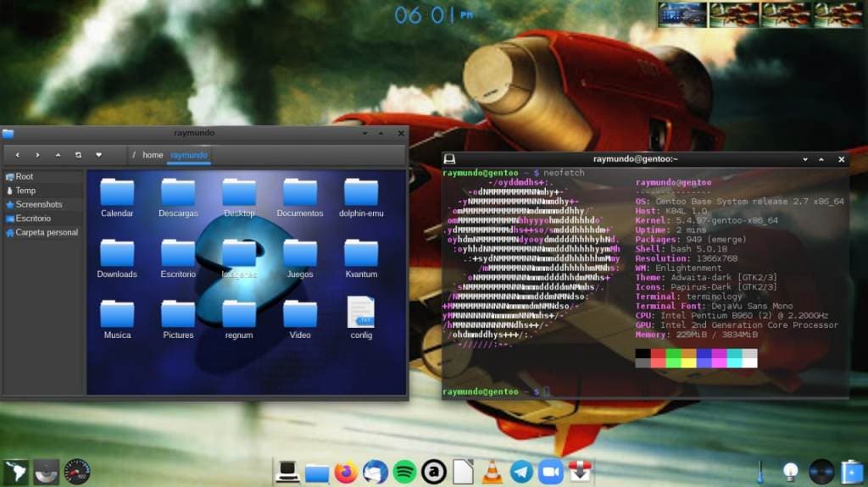Go up to the parent directory

pyautogui.click(x=58, y=155)
